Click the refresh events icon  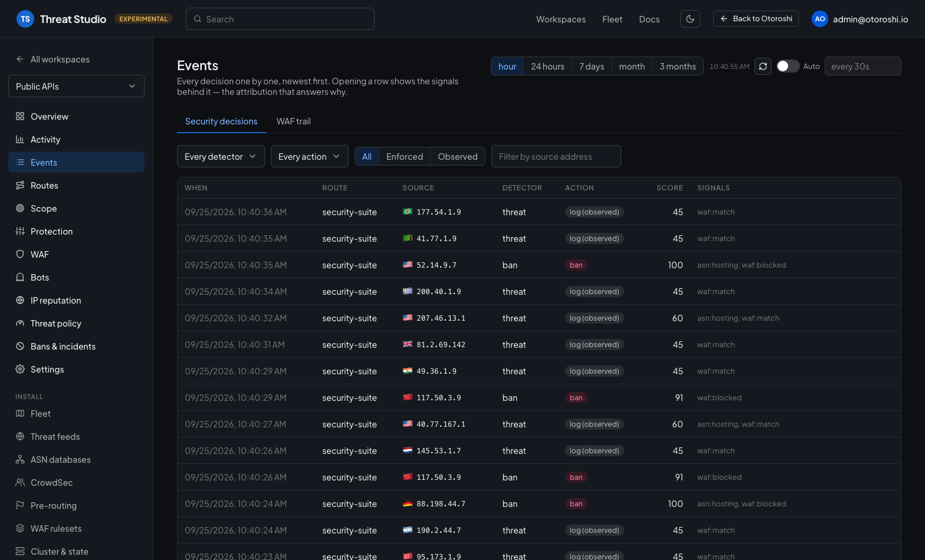tap(763, 66)
